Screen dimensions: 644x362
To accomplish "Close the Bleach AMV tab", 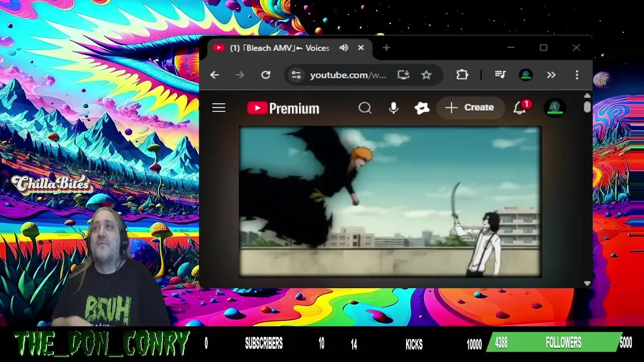I will point(361,48).
